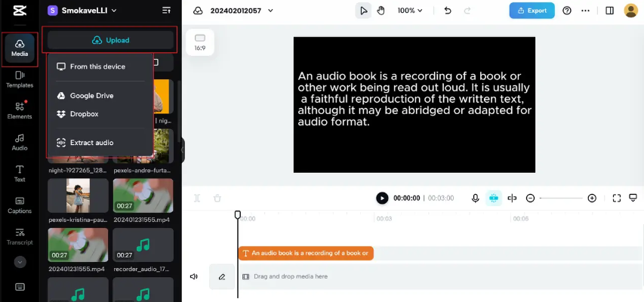Play the video preview

[x=382, y=198]
